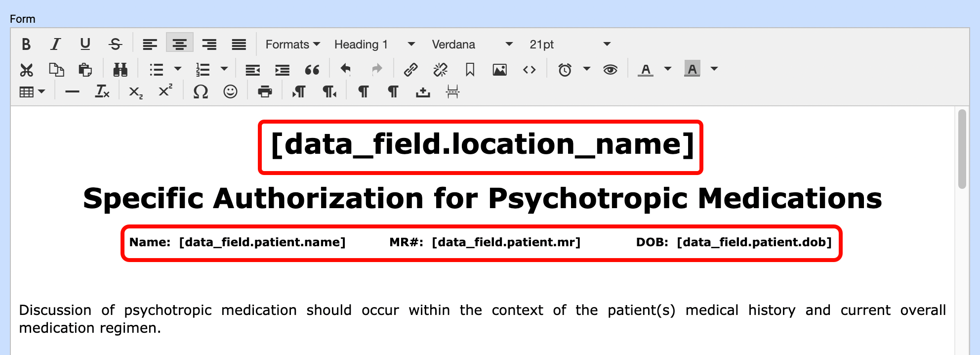Open the special character omega tool
The height and width of the screenshot is (355, 980).
201,92
